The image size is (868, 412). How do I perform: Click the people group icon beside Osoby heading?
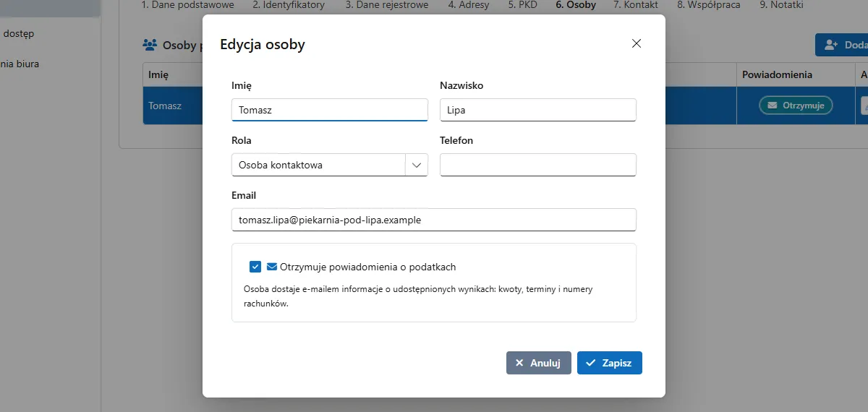pos(150,45)
